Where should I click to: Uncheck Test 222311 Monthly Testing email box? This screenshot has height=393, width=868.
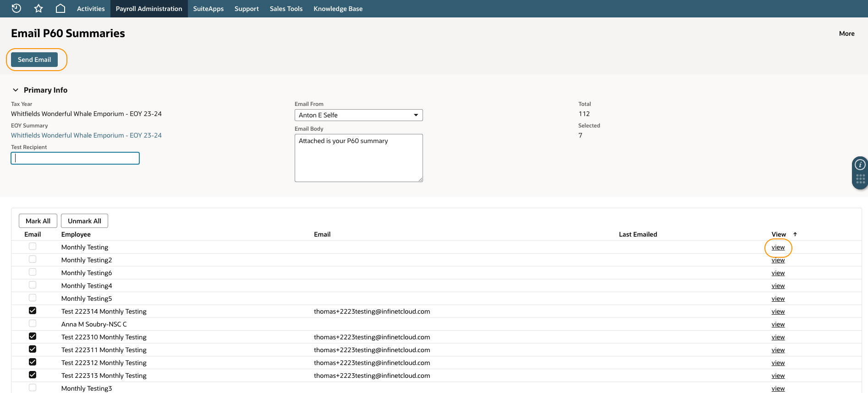tap(33, 349)
